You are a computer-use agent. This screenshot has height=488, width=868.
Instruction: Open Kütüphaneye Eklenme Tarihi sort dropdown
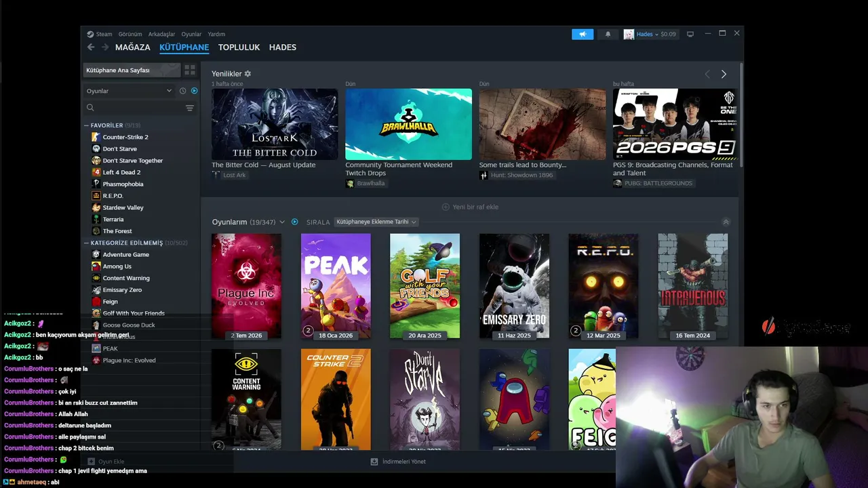coord(376,222)
